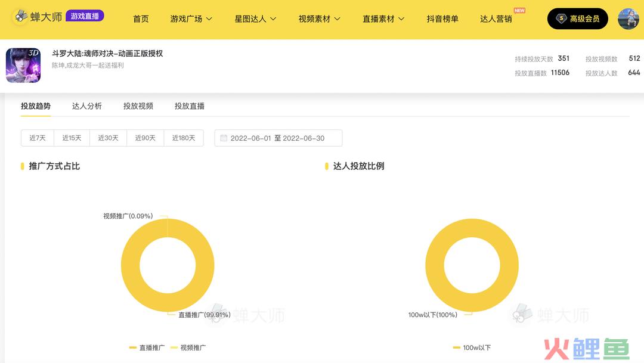Open the date range picker 2022-06-01 至 2022-06-30
Viewport: 644px width, 363px height.
[x=278, y=138]
